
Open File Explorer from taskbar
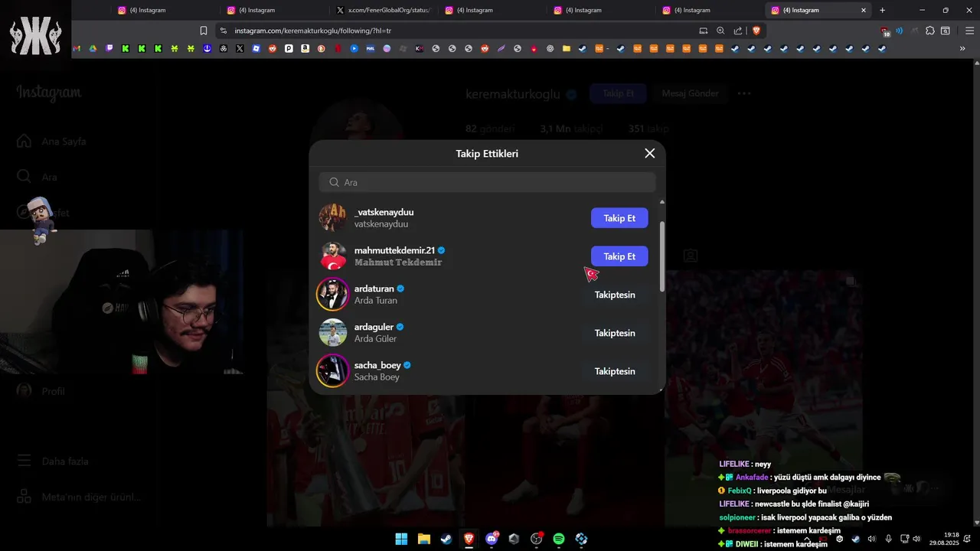click(x=423, y=539)
